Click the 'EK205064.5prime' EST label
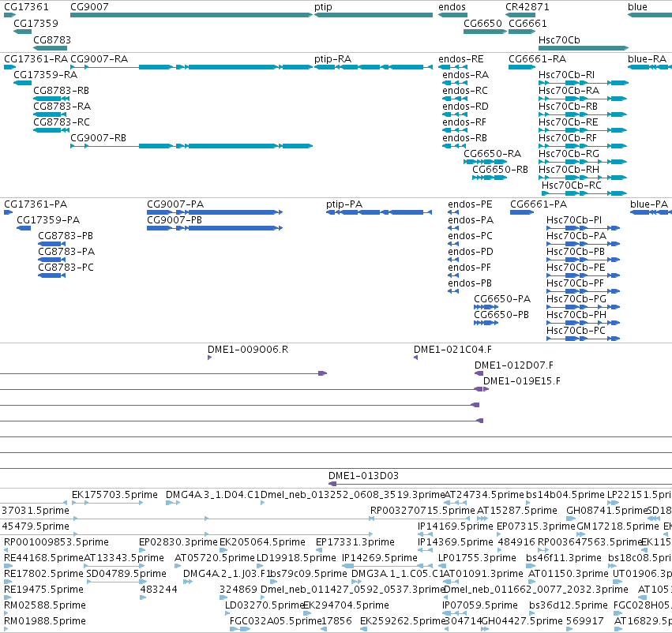The height and width of the screenshot is (633, 672). pos(262,542)
